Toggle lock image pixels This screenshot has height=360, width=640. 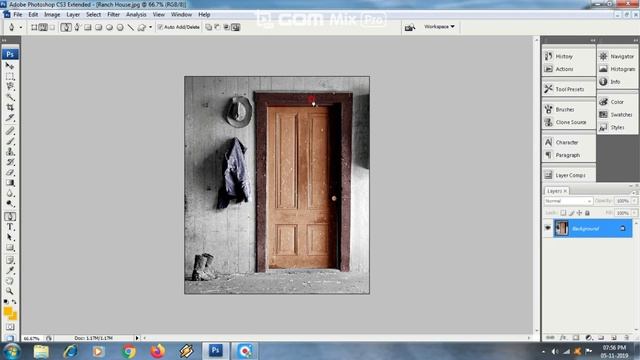point(571,213)
